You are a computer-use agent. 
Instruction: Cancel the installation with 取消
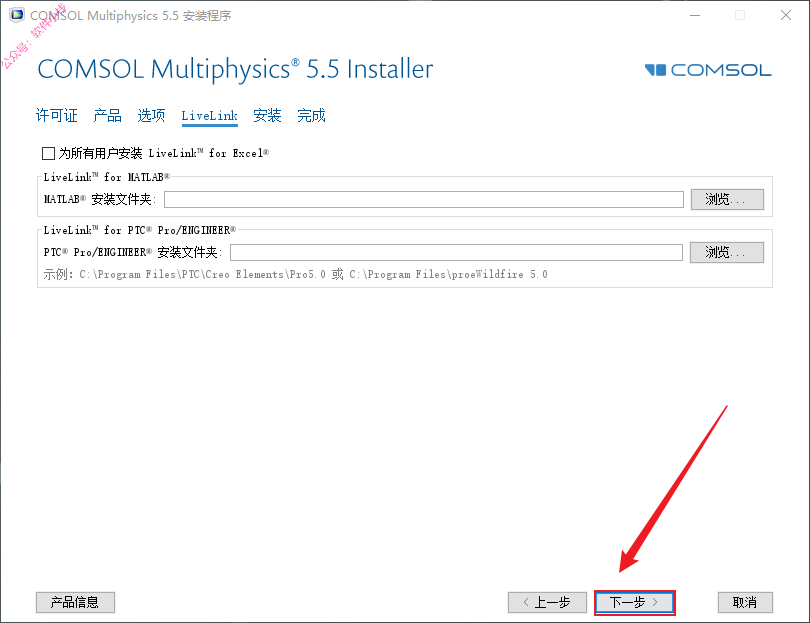(745, 602)
